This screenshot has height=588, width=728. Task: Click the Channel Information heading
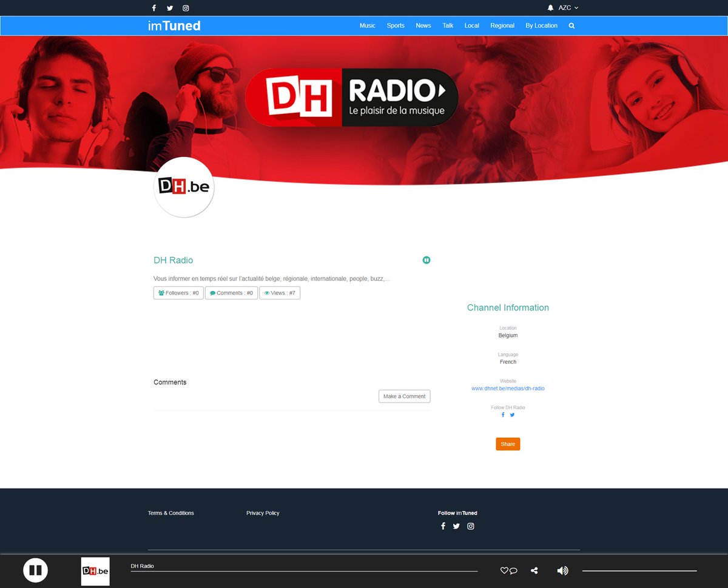click(x=508, y=308)
